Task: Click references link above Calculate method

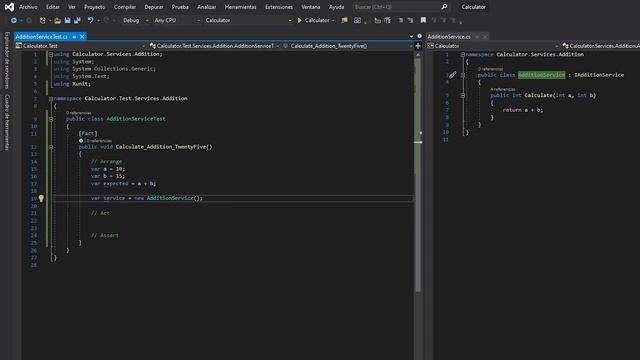Action: click(x=503, y=89)
